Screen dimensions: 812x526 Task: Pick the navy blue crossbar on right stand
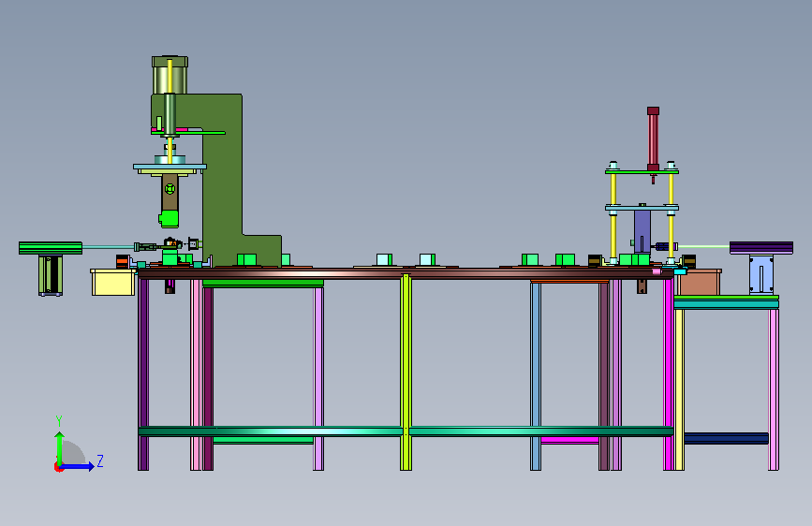pos(726,439)
